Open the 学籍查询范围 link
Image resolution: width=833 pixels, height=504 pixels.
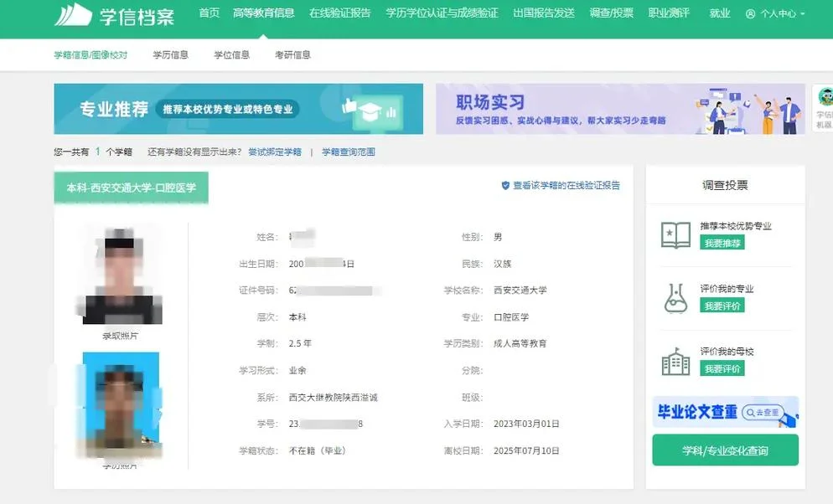coord(349,152)
